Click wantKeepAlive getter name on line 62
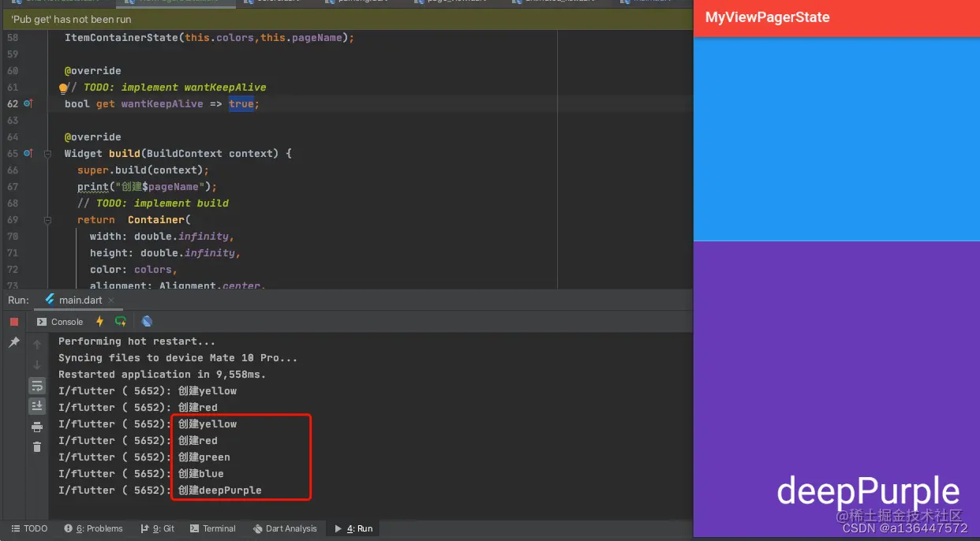This screenshot has height=541, width=980. point(162,104)
